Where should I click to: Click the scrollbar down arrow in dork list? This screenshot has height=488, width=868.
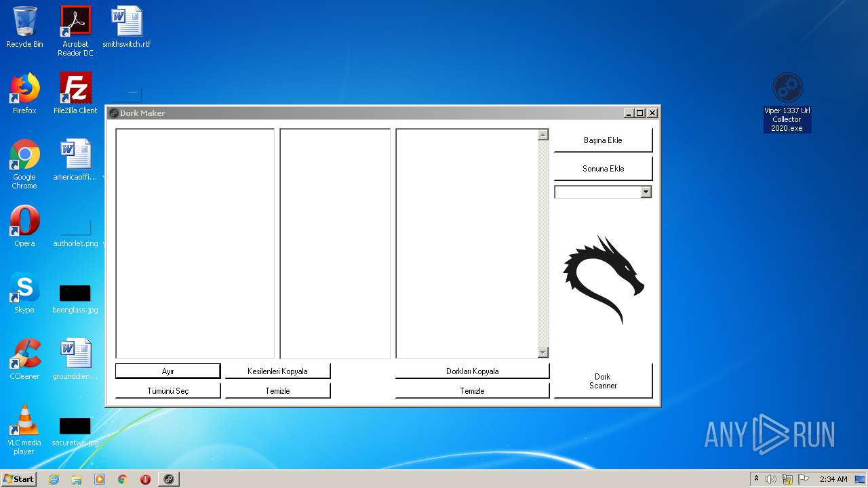542,352
